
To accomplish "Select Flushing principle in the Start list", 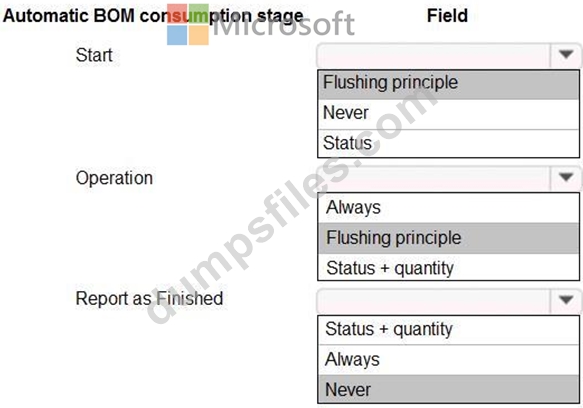I will point(448,84).
